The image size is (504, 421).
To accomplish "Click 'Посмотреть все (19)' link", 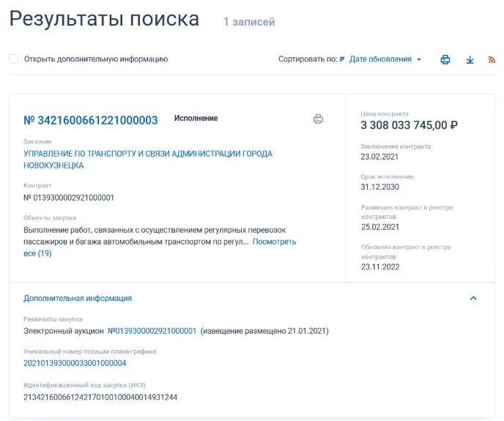I will pos(160,247).
